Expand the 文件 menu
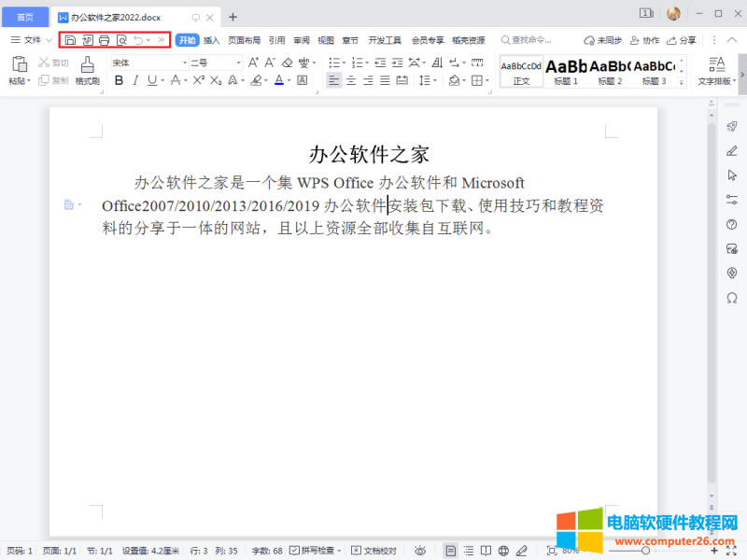 click(26, 40)
